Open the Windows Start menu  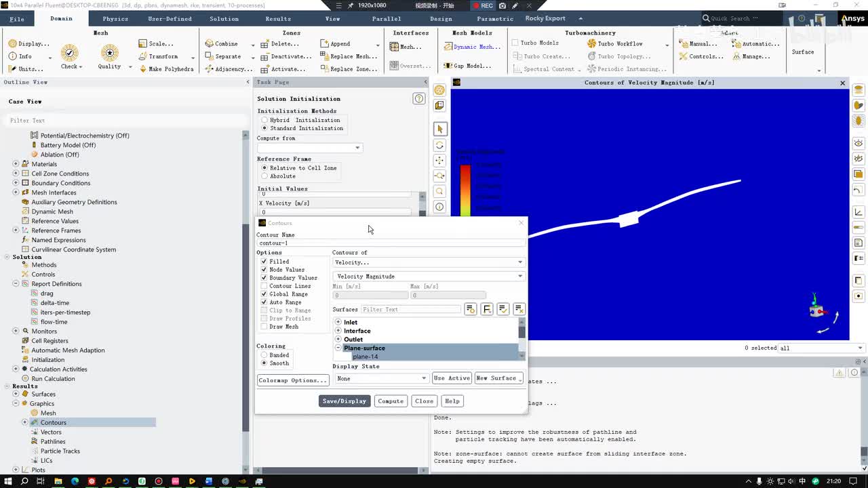pyautogui.click(x=7, y=481)
